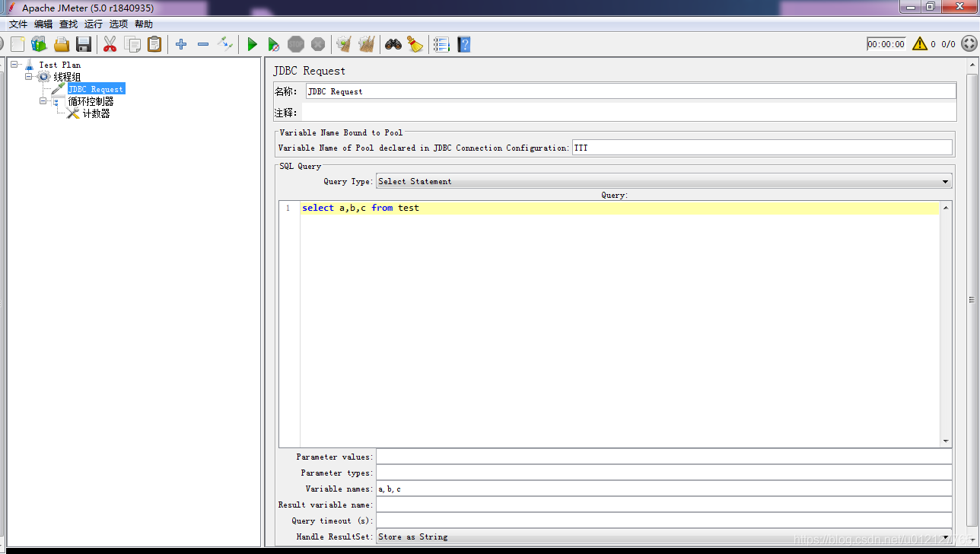Click the Clear results broom icon
This screenshot has width=980, height=554.
click(344, 44)
